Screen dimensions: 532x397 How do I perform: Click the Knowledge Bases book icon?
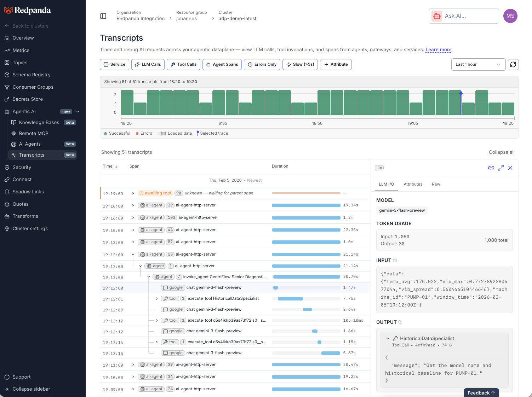click(x=14, y=123)
